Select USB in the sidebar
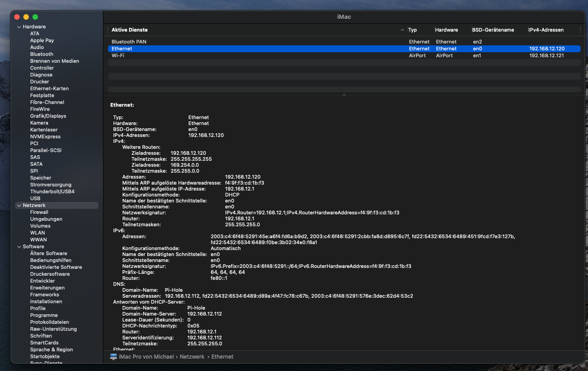Viewport: 588px width, 371px height. [x=35, y=198]
